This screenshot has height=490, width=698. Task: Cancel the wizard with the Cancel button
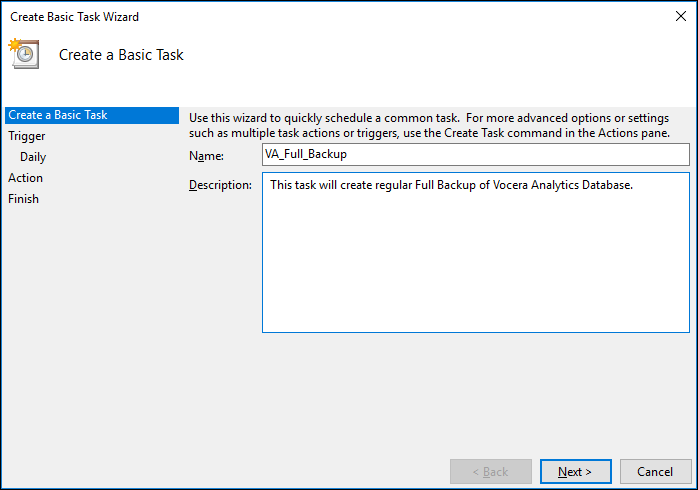(655, 471)
